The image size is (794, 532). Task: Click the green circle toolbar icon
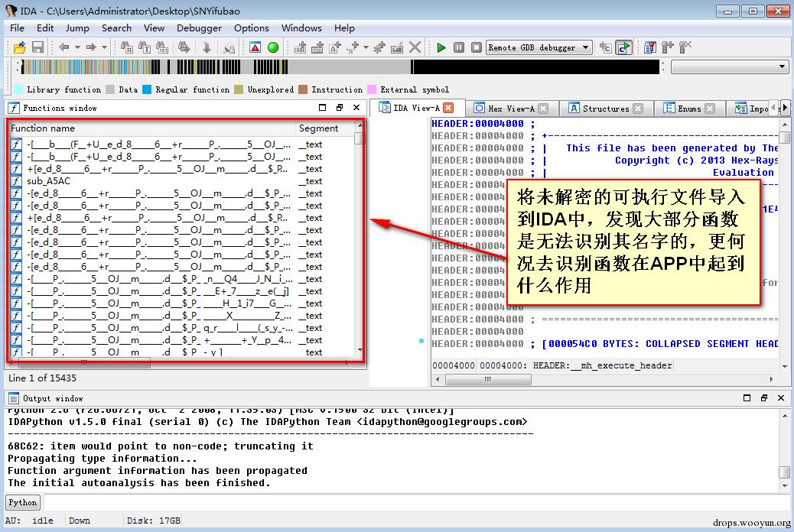[x=273, y=47]
